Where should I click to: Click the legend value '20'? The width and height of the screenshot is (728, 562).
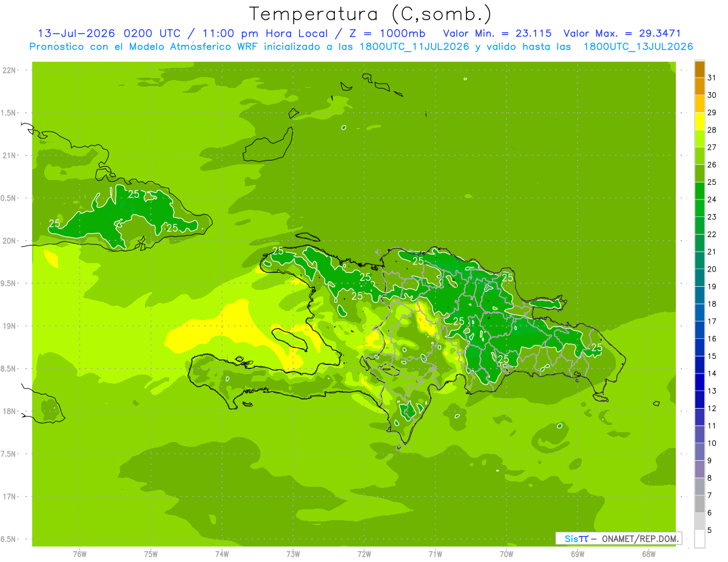[712, 269]
